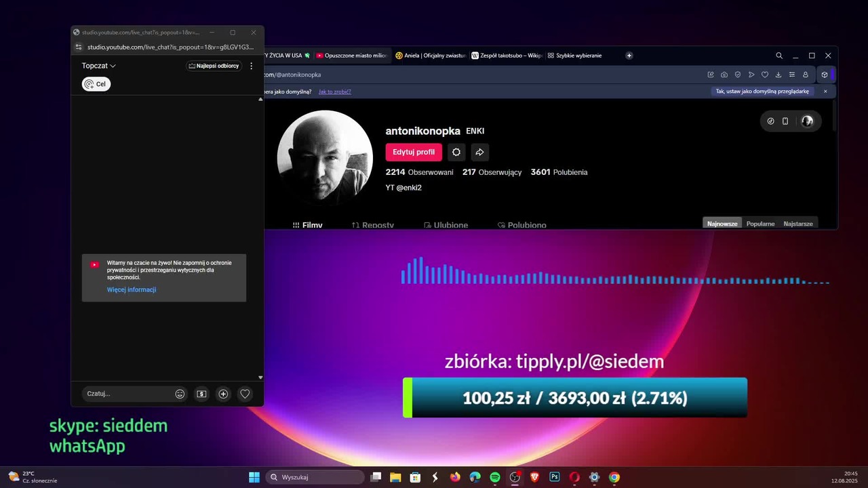Select the Popularne sort option
868x488 pixels.
(x=760, y=224)
